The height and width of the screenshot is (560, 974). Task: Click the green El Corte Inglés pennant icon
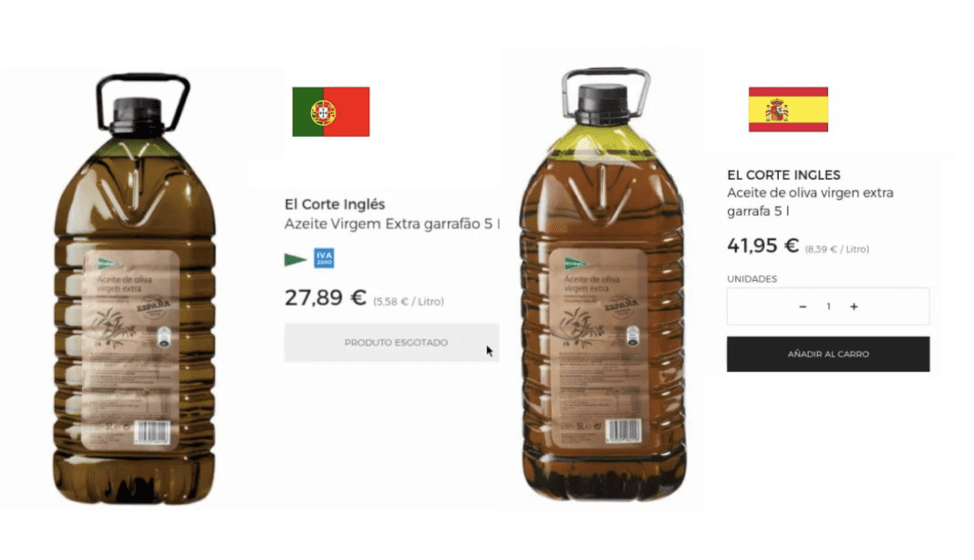click(295, 259)
